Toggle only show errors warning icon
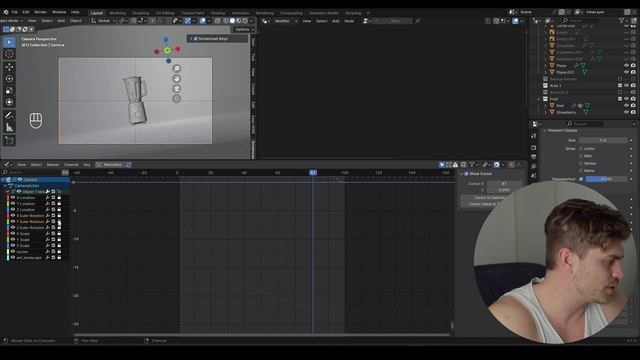The width and height of the screenshot is (640, 360). [x=455, y=165]
